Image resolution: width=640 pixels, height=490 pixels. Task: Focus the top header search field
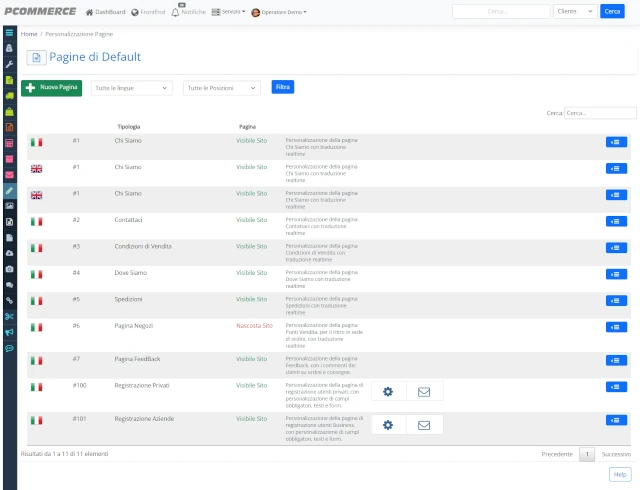click(501, 11)
